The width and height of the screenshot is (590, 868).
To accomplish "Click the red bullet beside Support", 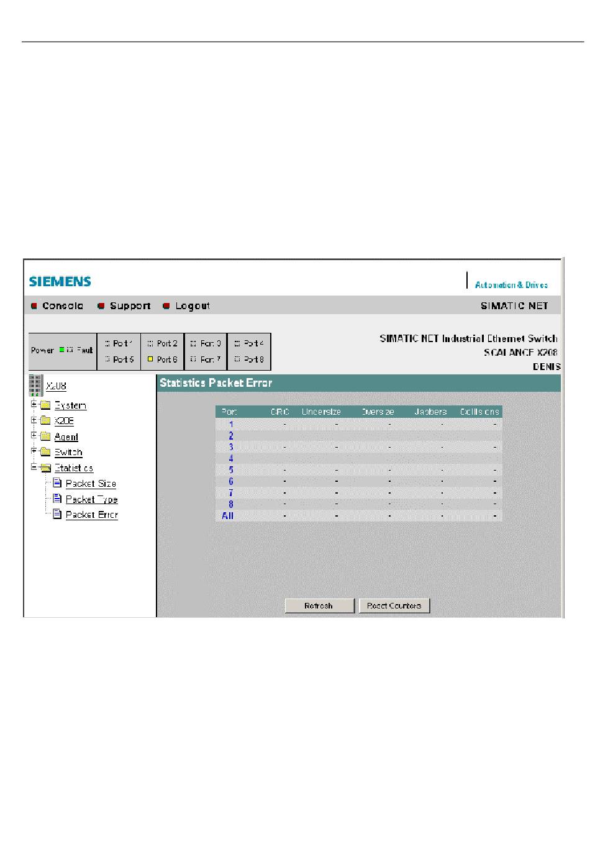I will [x=101, y=305].
